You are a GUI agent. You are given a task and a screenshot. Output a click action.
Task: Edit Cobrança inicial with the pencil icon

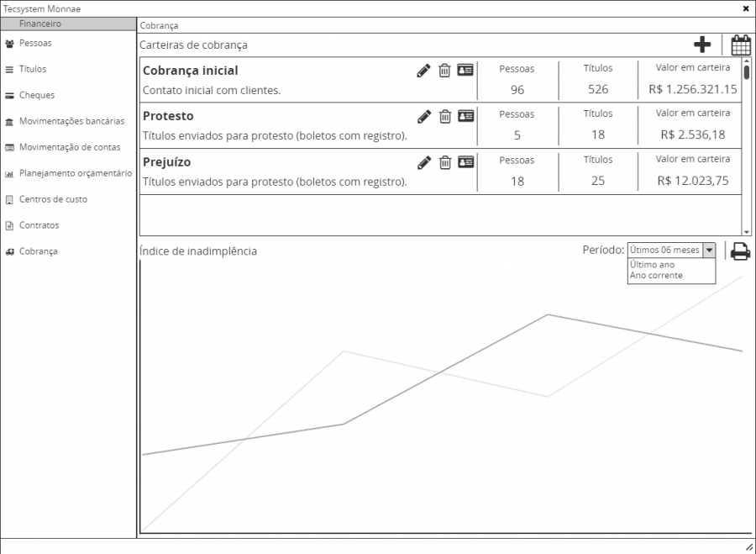point(423,71)
